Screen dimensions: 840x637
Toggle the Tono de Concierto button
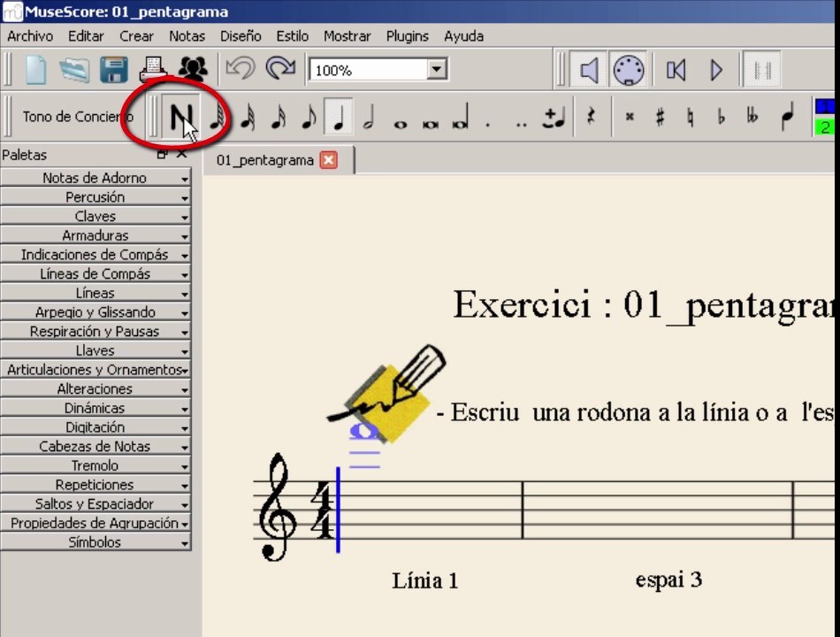pyautogui.click(x=78, y=117)
